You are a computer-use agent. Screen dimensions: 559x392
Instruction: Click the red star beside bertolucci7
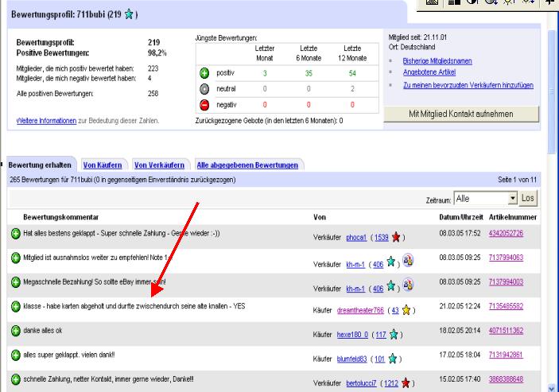pyautogui.click(x=409, y=382)
